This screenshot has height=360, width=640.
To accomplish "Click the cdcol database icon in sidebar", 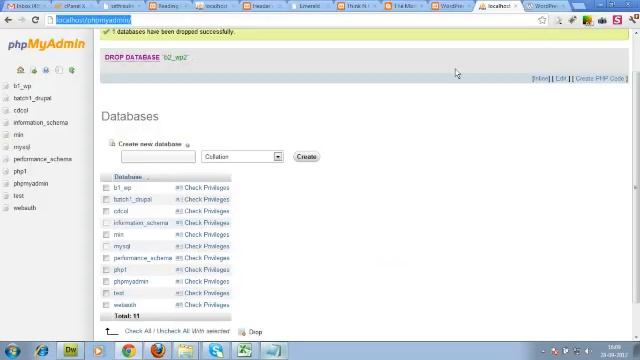I will coord(6,111).
